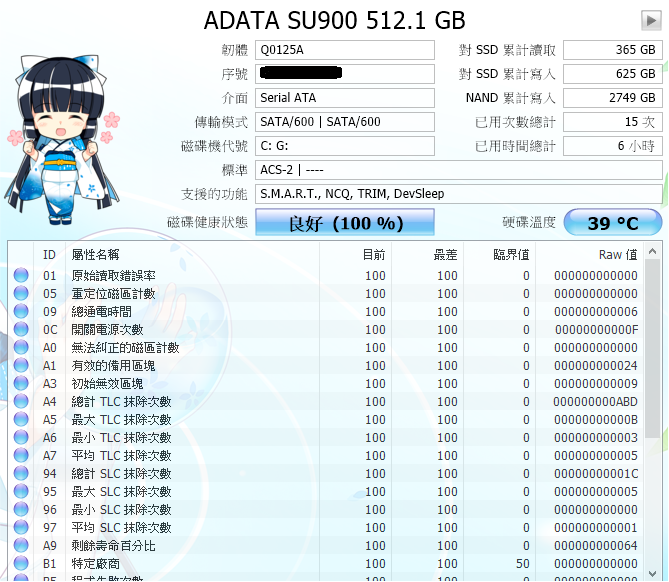669x582 pixels.
Task: Click status orb for attribute A0
Action: coord(21,347)
